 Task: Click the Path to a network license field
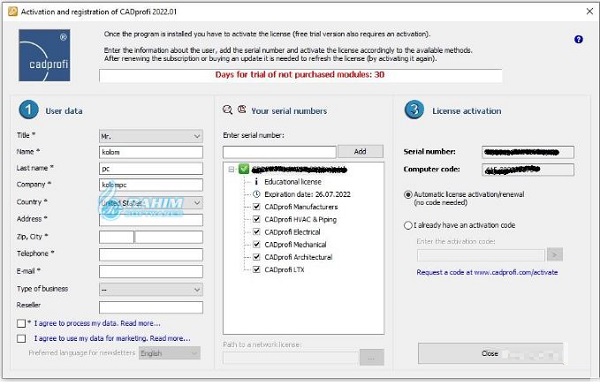291,358
